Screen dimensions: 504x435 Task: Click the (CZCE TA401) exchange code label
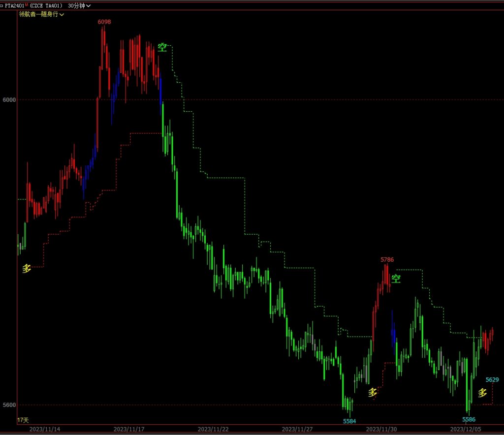(x=46, y=5)
